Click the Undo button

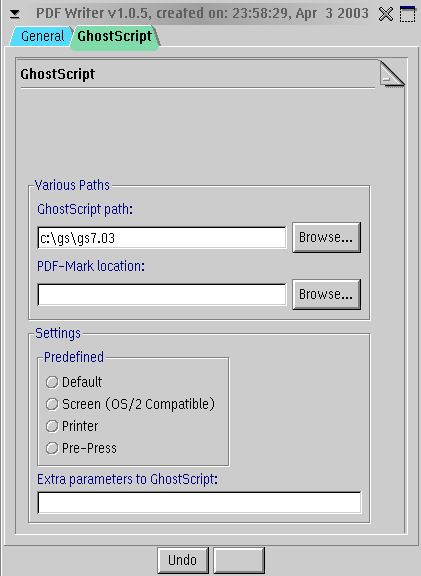coord(183,560)
